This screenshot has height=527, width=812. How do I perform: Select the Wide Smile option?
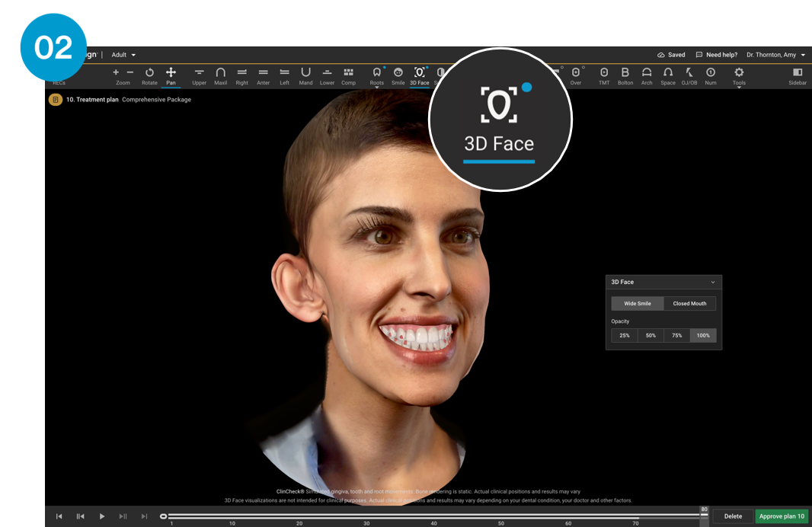pyautogui.click(x=638, y=303)
